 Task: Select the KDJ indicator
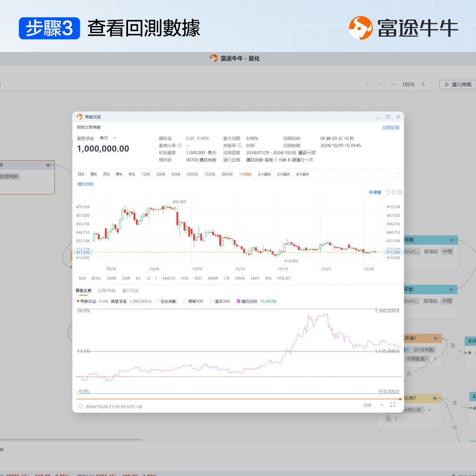point(199,278)
